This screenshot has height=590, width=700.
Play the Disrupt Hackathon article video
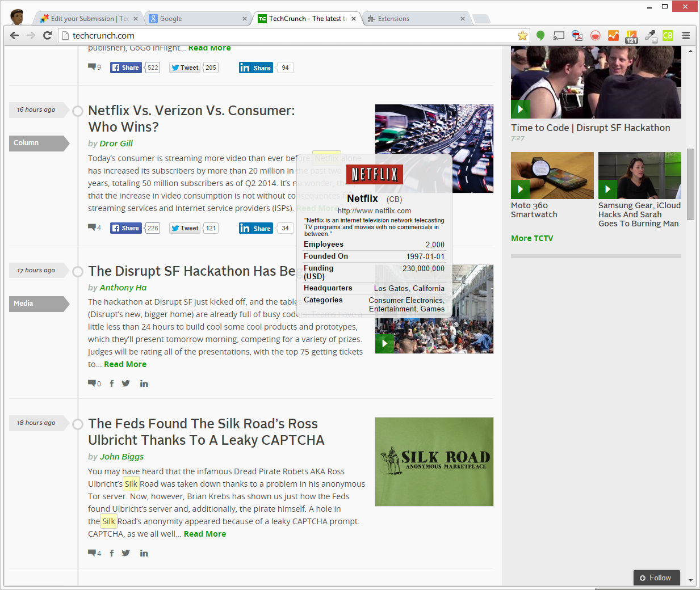click(x=384, y=344)
